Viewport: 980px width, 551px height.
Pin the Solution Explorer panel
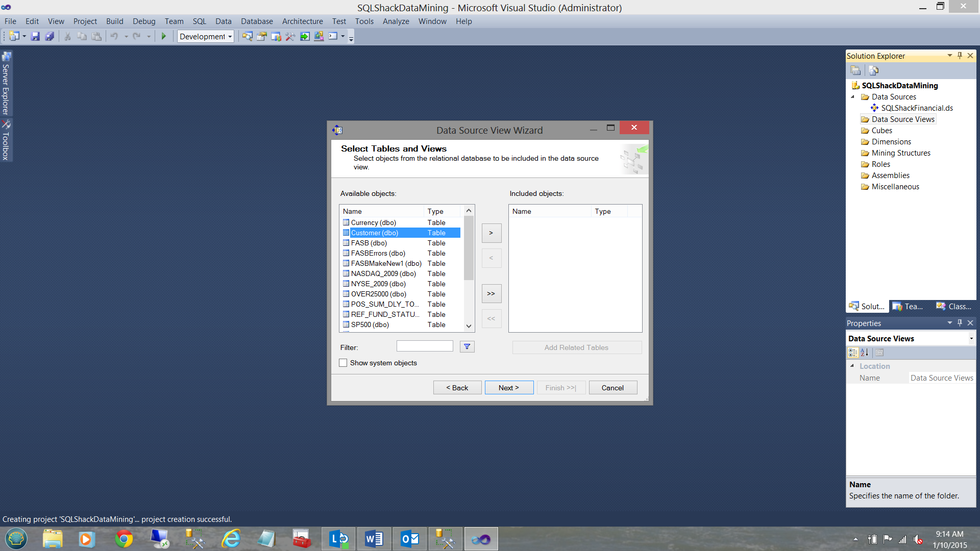pyautogui.click(x=960, y=56)
